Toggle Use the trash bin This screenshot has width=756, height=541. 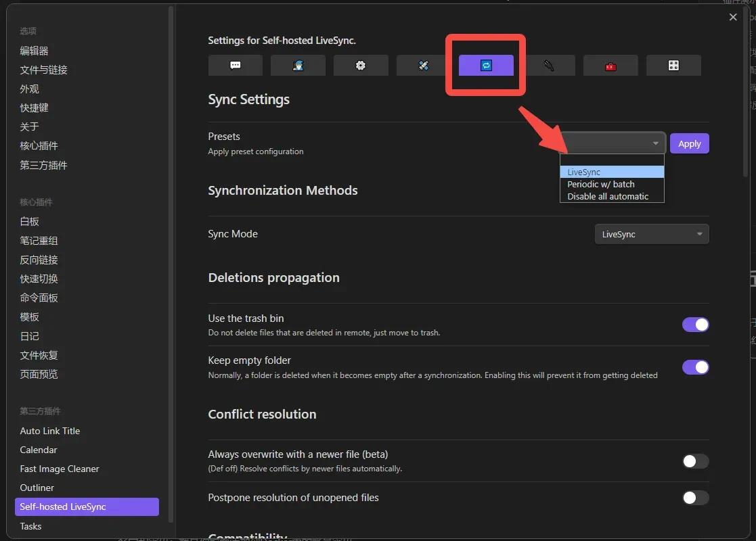695,325
